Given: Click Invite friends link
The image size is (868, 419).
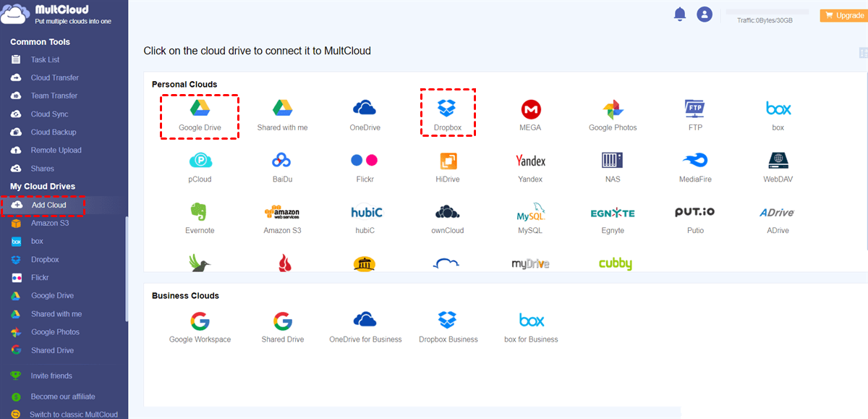Looking at the screenshot, I should (x=51, y=376).
